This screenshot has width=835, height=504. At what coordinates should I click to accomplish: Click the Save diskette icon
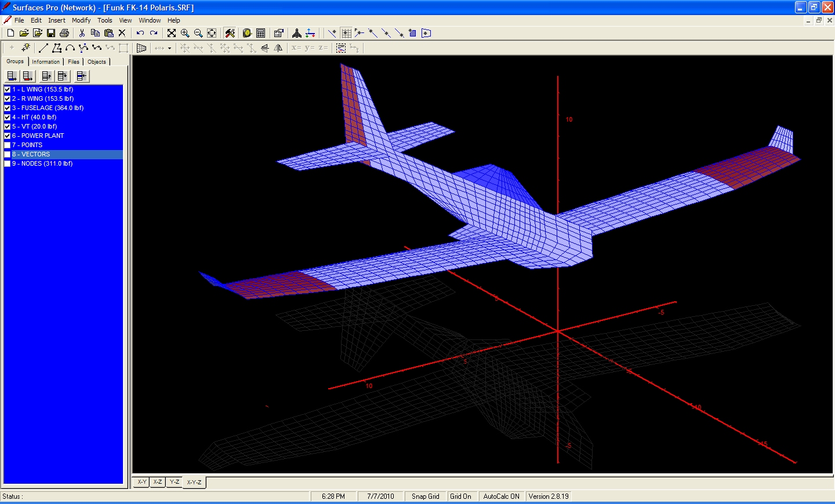[x=51, y=33]
